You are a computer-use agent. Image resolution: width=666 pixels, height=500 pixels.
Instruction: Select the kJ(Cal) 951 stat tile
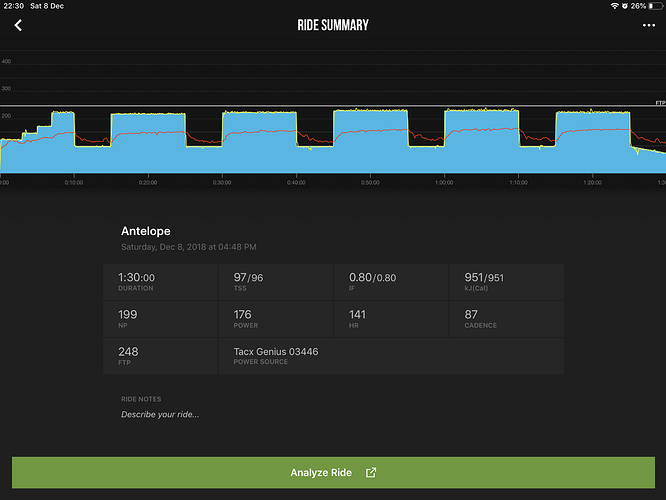click(507, 282)
